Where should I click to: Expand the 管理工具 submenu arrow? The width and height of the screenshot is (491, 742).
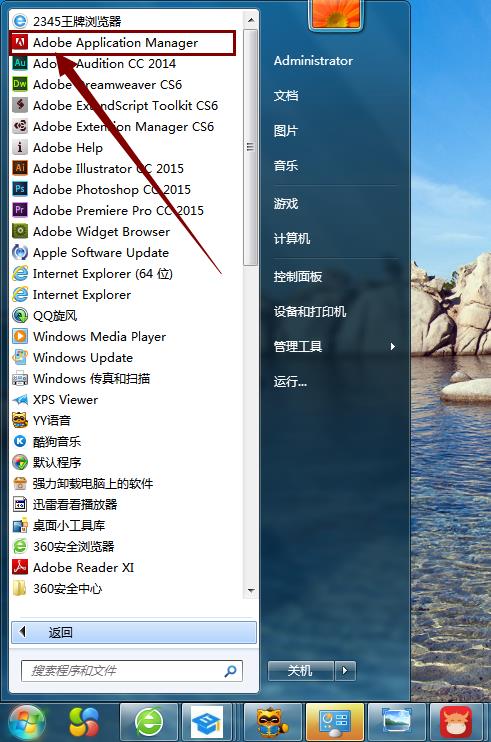[392, 346]
